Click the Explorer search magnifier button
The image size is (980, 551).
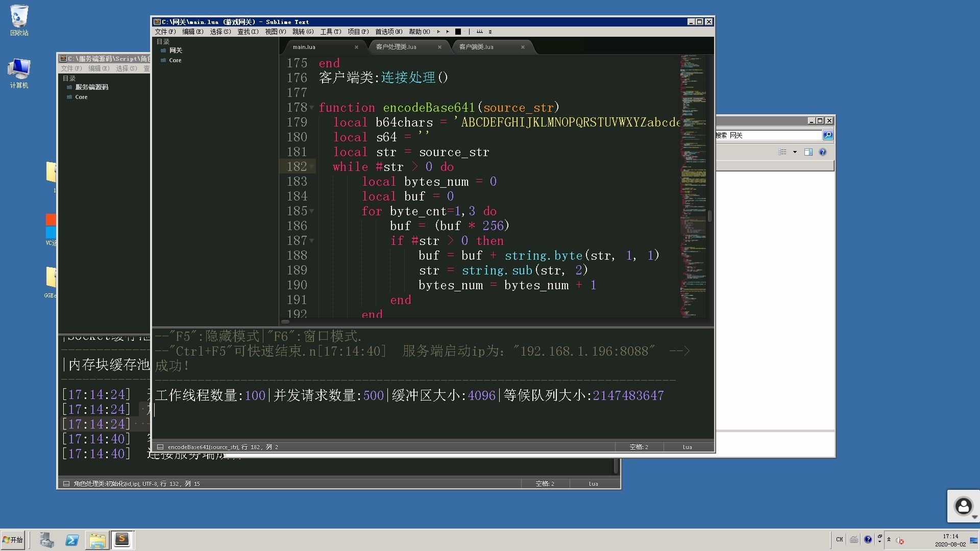point(828,135)
